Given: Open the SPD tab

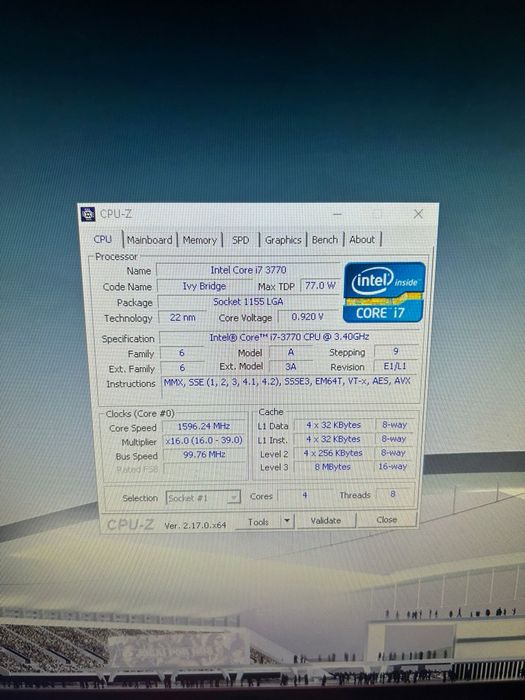Looking at the screenshot, I should point(241,240).
